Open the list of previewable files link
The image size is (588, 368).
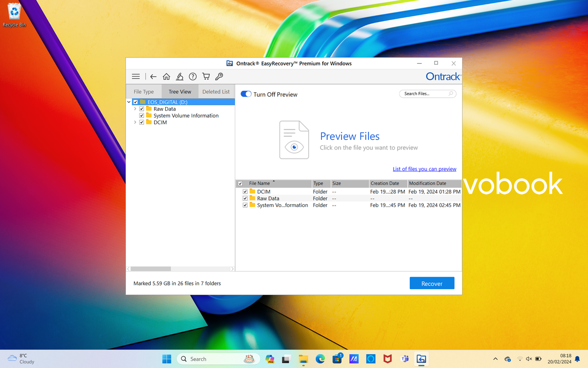424,169
